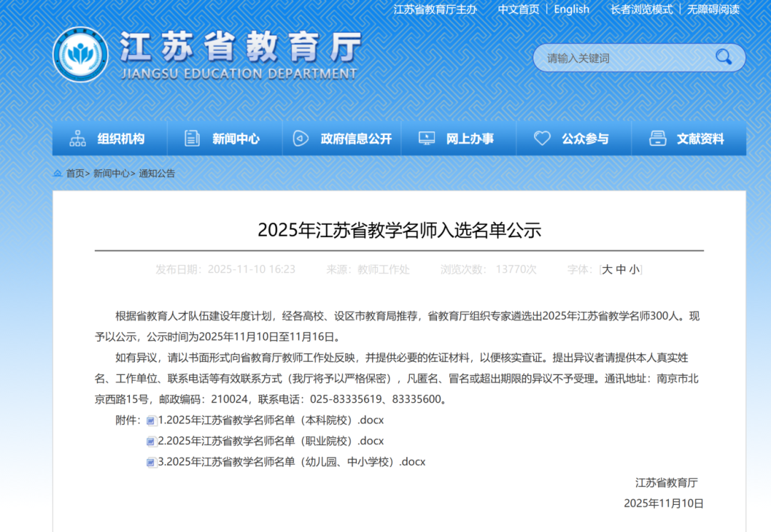Open the 新闻中心 navigation menu
Image resolution: width=771 pixels, height=532 pixels.
click(236, 139)
